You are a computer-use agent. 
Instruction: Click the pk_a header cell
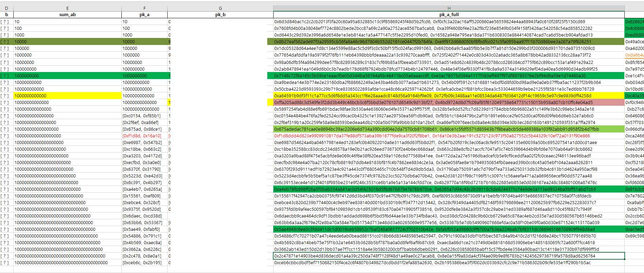click(145, 15)
